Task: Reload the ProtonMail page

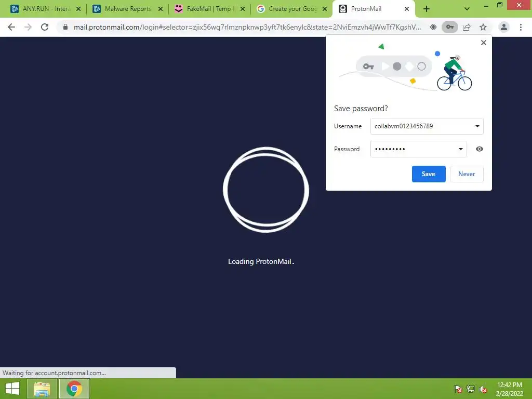Action: click(x=45, y=27)
